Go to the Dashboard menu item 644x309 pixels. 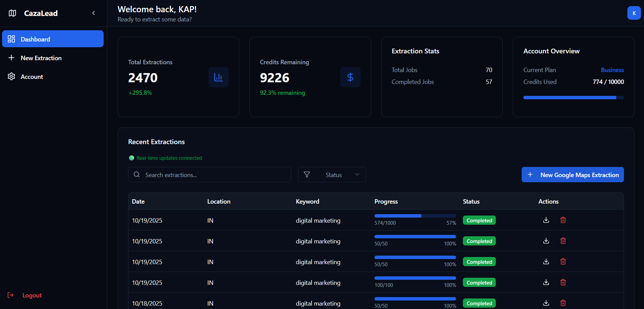[x=53, y=39]
